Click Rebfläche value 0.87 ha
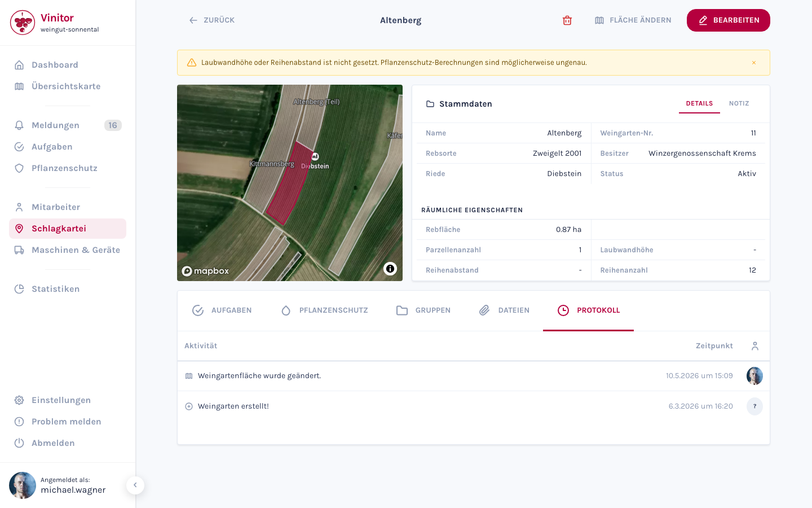Screen dimensions: 812x508 (x=568, y=230)
